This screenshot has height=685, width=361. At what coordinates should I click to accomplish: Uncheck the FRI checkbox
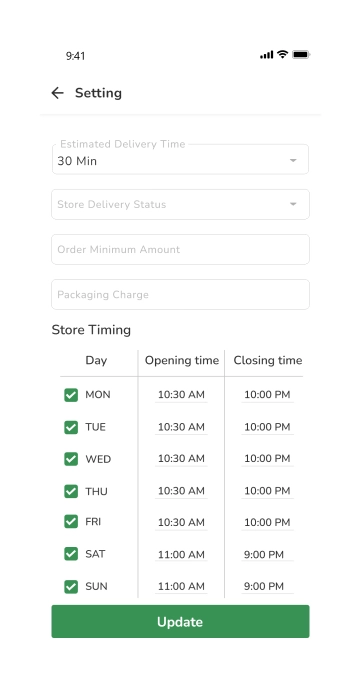(x=71, y=522)
